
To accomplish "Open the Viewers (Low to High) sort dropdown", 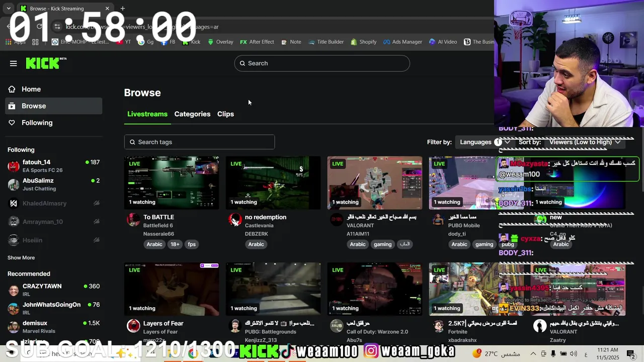I will pyautogui.click(x=585, y=142).
